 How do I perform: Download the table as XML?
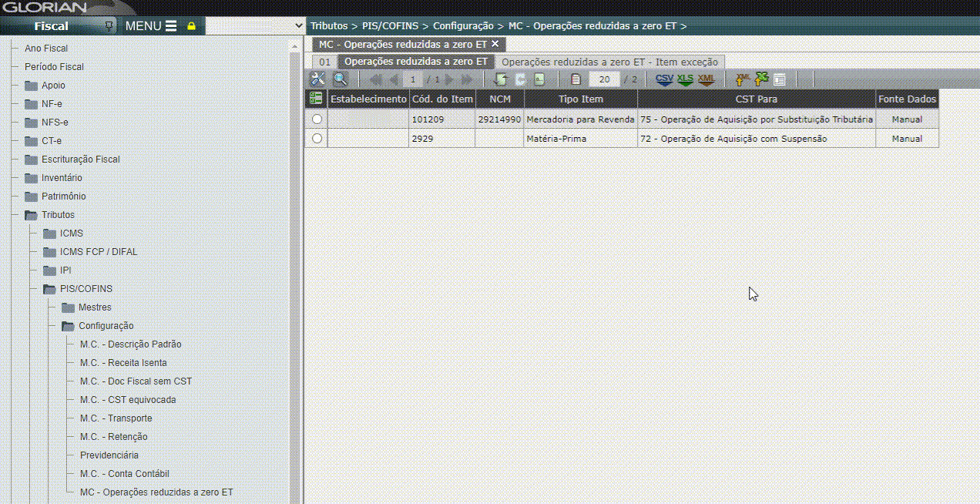(706, 79)
